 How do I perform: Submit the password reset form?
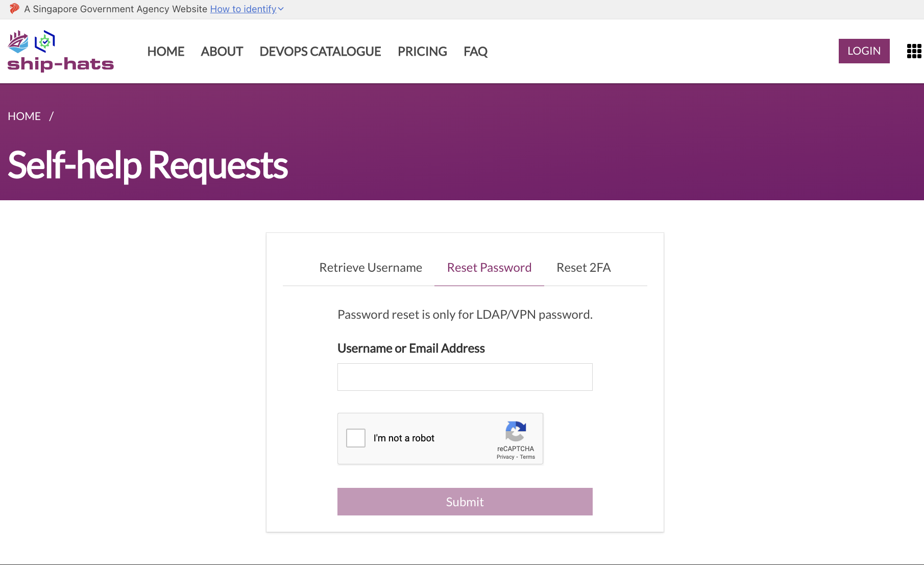click(x=465, y=502)
